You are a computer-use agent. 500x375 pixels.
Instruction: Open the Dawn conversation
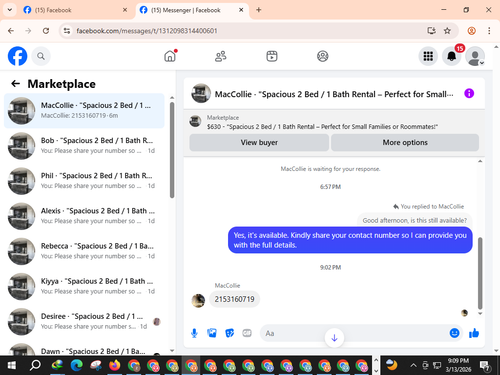[x=84, y=348]
